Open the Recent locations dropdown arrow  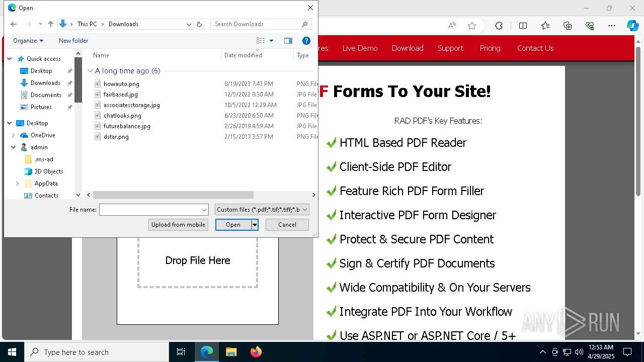40,24
